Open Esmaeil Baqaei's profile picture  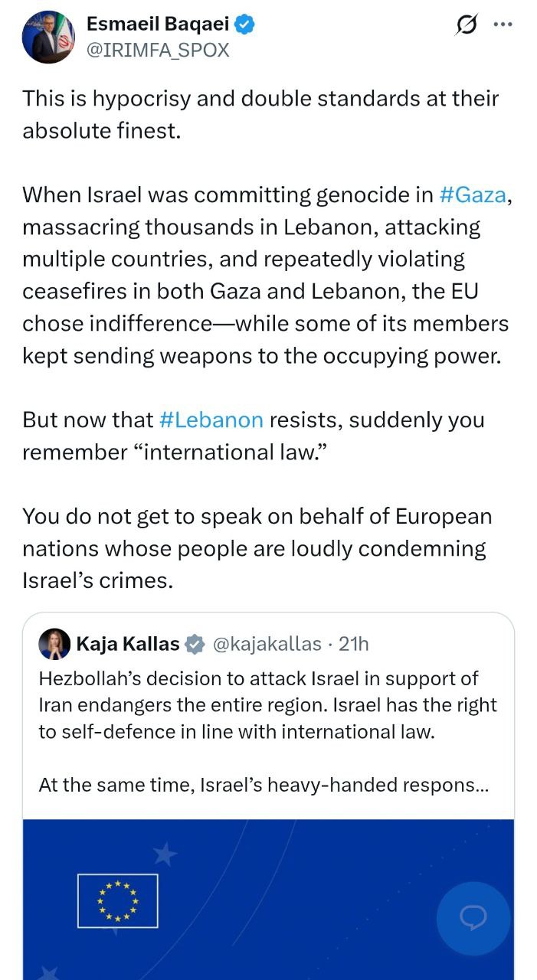click(48, 37)
